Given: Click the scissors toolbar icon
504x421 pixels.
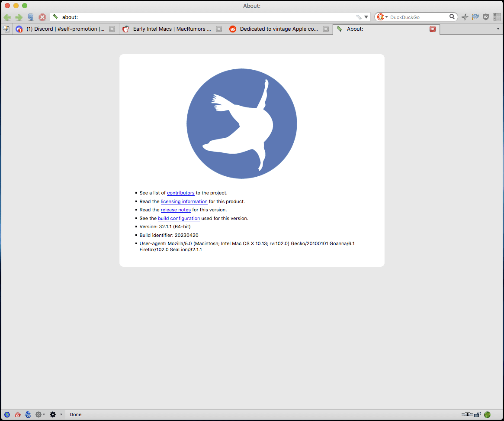Looking at the screenshot, I should tap(465, 17).
